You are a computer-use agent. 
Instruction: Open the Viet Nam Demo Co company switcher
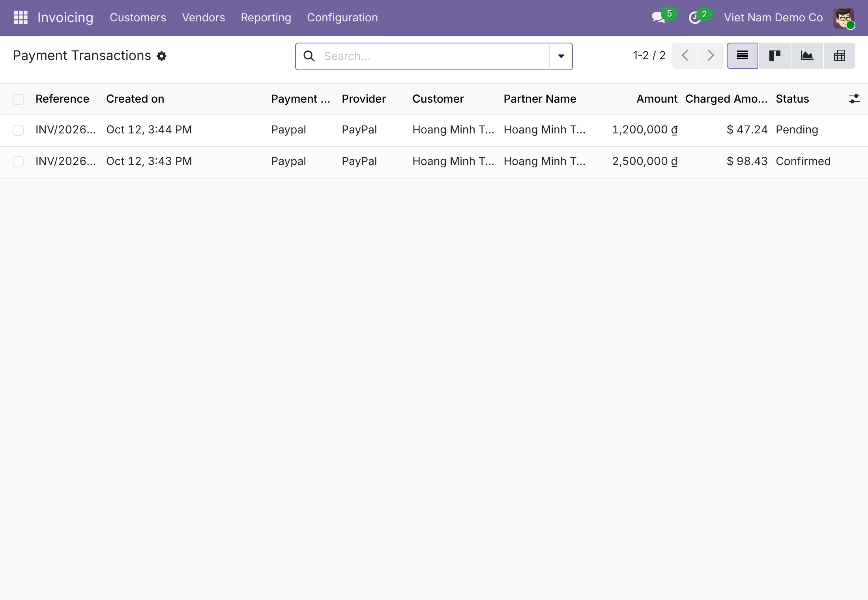pyautogui.click(x=773, y=18)
